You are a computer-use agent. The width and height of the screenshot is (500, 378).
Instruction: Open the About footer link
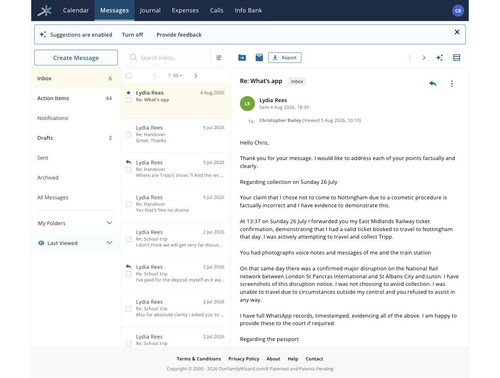coord(273,359)
